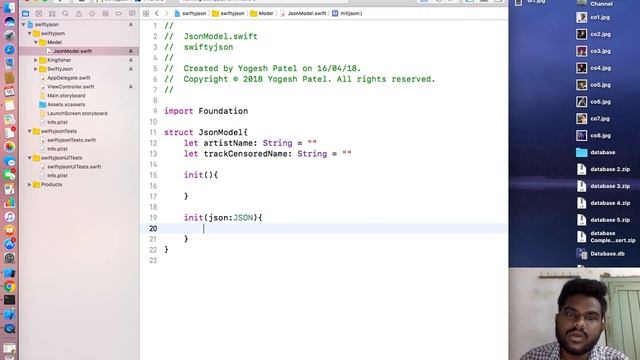Open the Source Control navigator

[39, 13]
